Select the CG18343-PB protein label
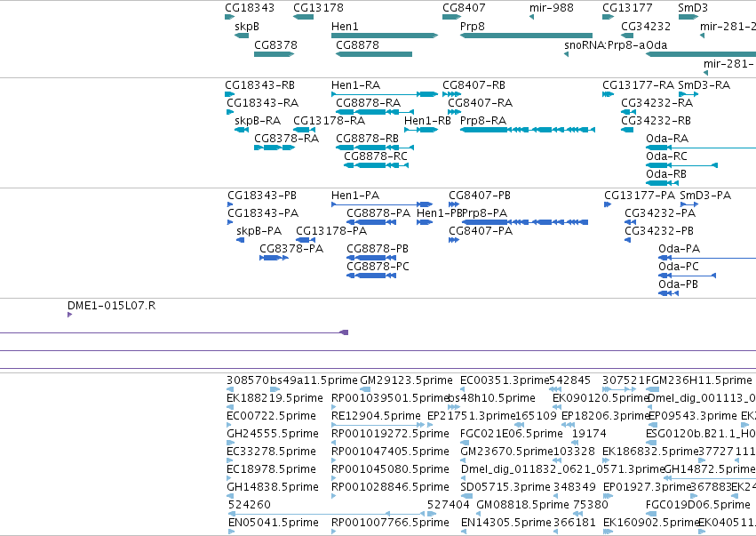Screen dimensions: 756x536 (262, 196)
